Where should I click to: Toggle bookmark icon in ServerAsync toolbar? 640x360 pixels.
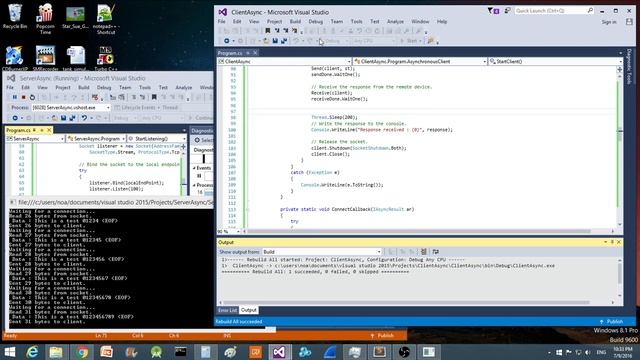[x=154, y=97]
